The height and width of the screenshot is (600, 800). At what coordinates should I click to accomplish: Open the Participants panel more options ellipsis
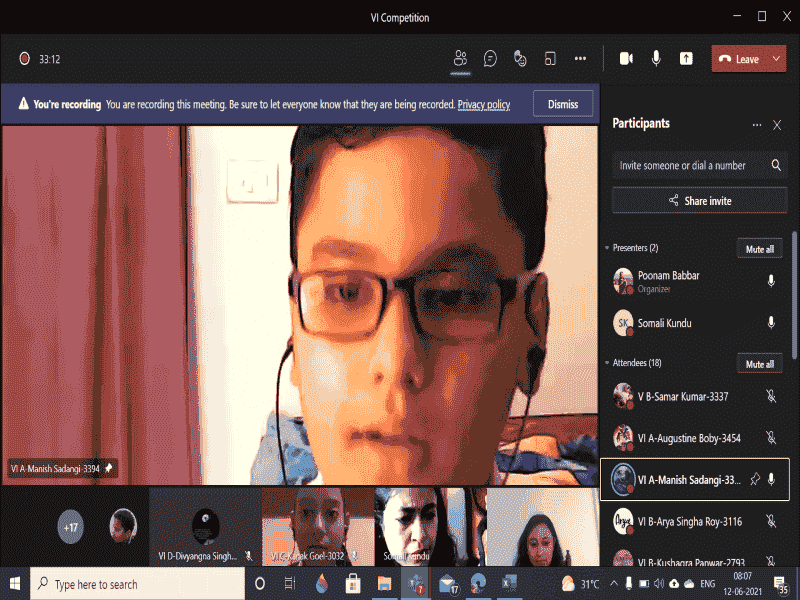[x=757, y=125]
